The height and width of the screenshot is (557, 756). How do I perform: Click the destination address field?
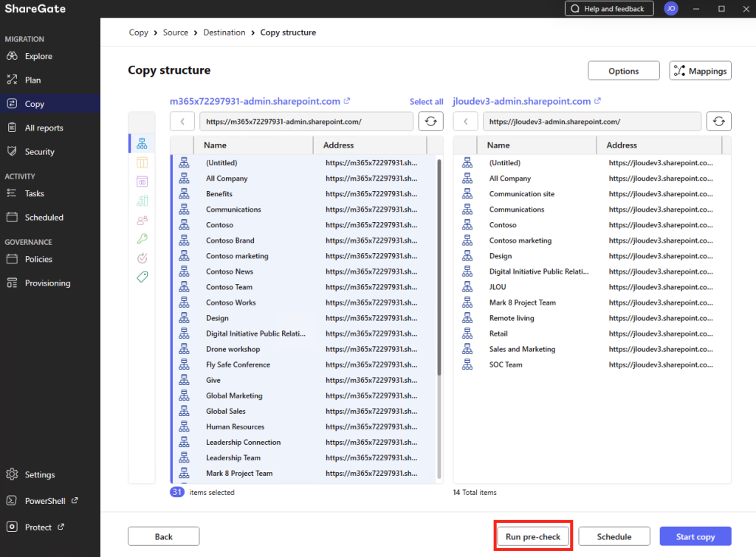[x=591, y=122]
